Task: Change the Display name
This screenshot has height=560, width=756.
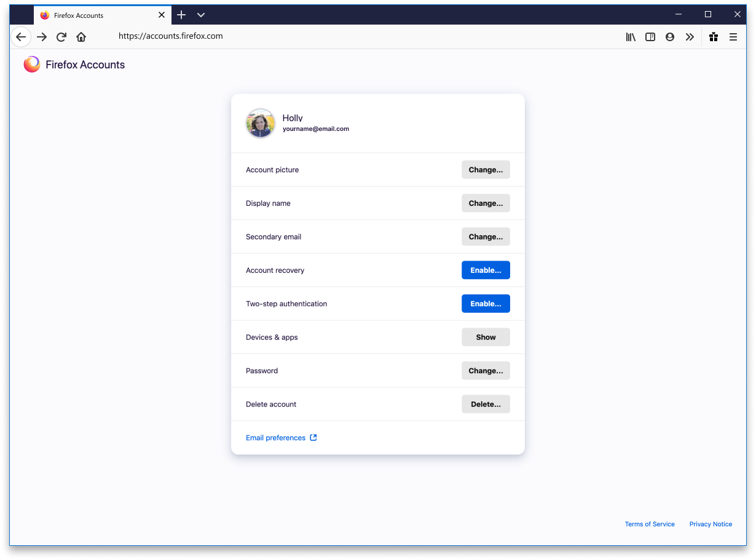Action: point(486,203)
